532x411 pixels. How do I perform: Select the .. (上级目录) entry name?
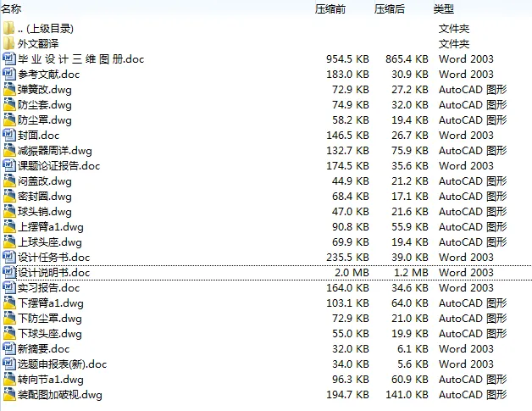pyautogui.click(x=46, y=29)
